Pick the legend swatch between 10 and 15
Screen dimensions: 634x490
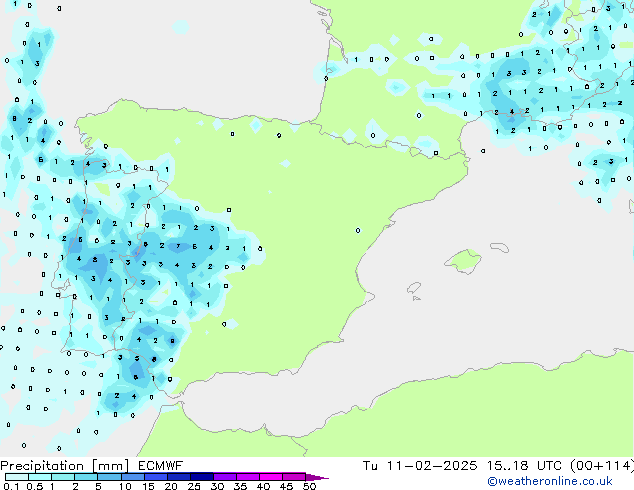tap(133, 477)
